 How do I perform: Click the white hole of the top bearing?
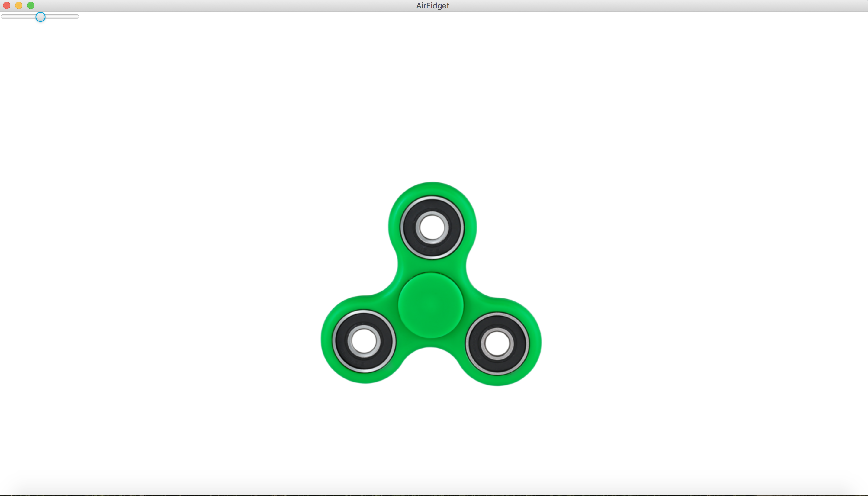point(432,227)
